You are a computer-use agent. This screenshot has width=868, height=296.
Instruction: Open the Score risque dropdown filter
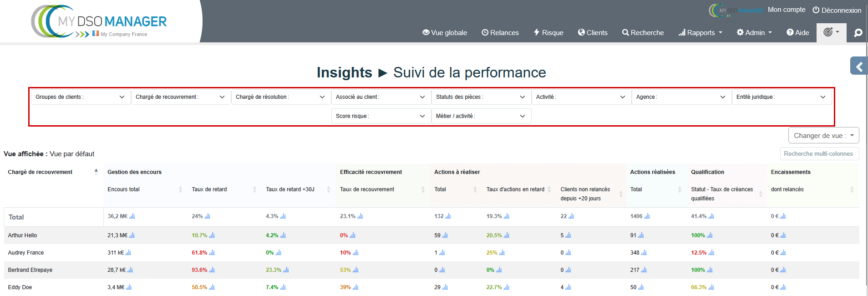381,116
